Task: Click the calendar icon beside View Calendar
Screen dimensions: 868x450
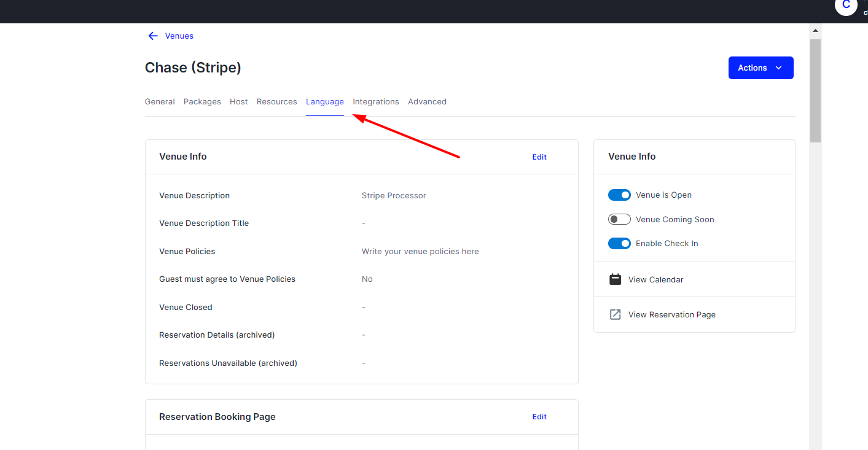Action: 615,279
